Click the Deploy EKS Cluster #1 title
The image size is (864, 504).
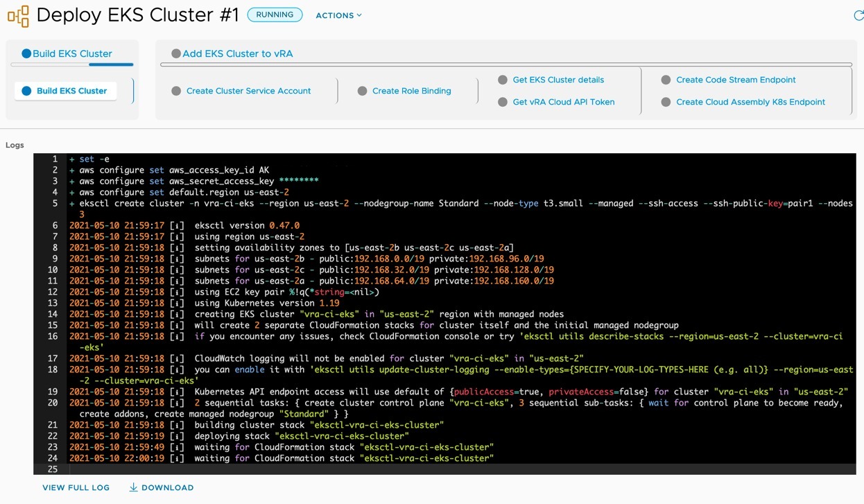(x=137, y=15)
